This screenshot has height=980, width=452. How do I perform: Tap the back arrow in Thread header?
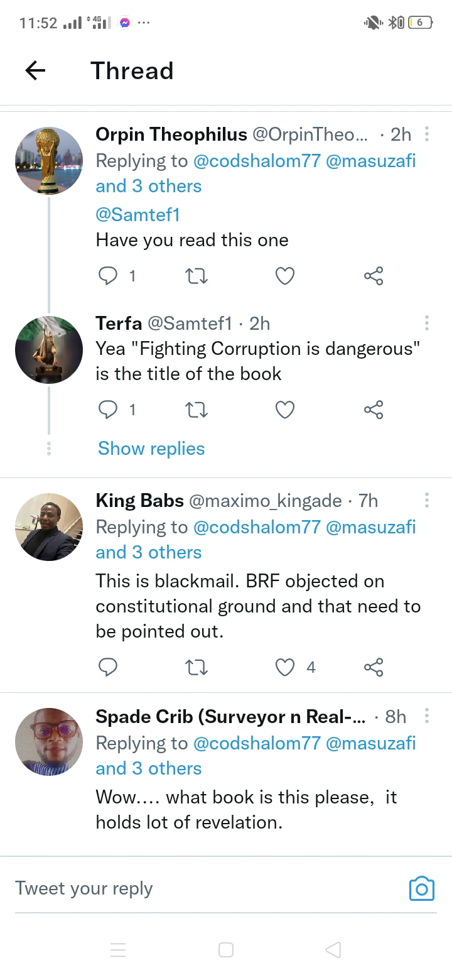coord(35,71)
